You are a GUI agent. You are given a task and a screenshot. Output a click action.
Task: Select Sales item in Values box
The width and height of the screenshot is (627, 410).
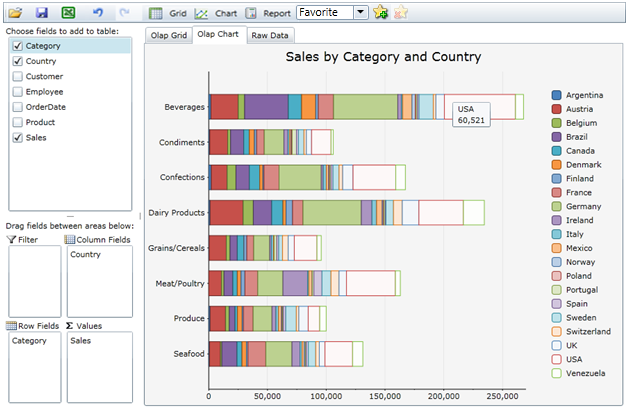[82, 341]
